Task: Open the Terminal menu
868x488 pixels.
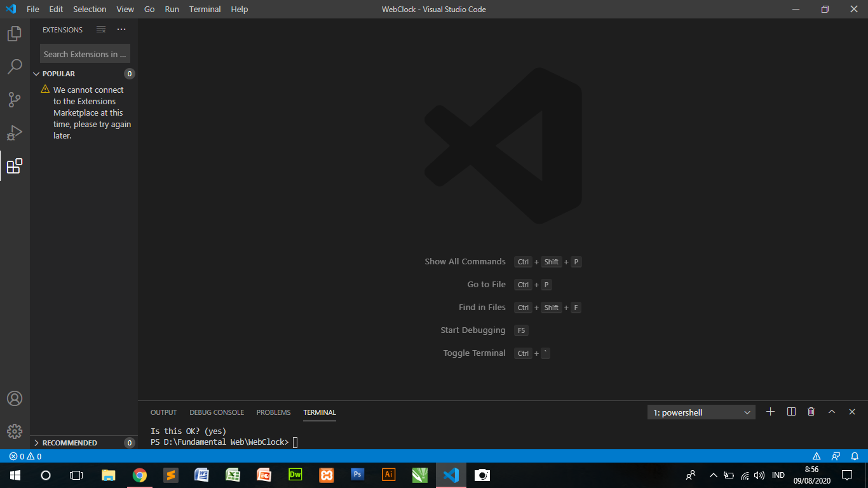Action: click(205, 9)
